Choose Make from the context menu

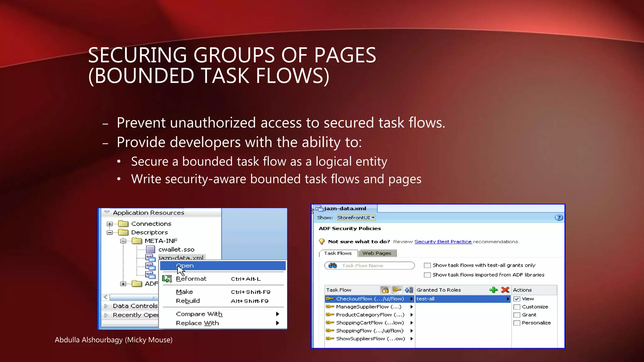tap(223, 292)
